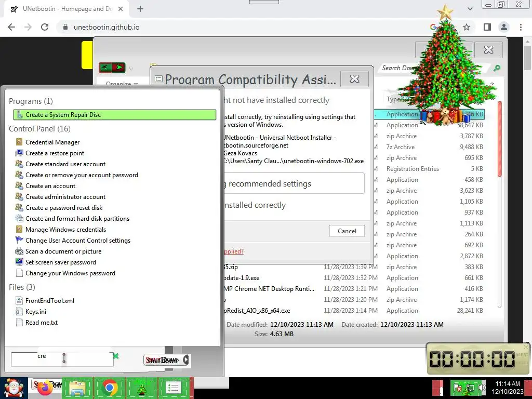Open Create standard user account result
Screen dimensions: 532x399
pos(65,164)
